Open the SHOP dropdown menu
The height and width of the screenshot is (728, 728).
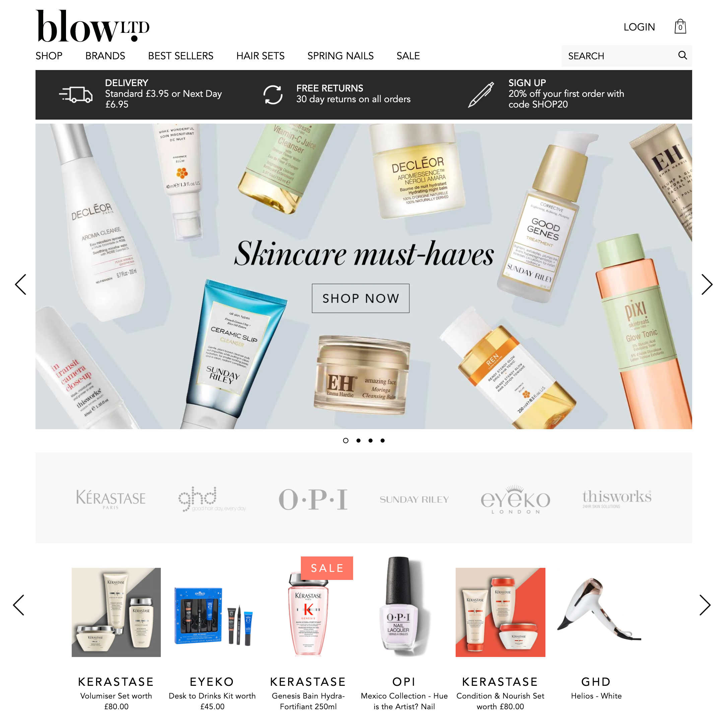coord(49,55)
